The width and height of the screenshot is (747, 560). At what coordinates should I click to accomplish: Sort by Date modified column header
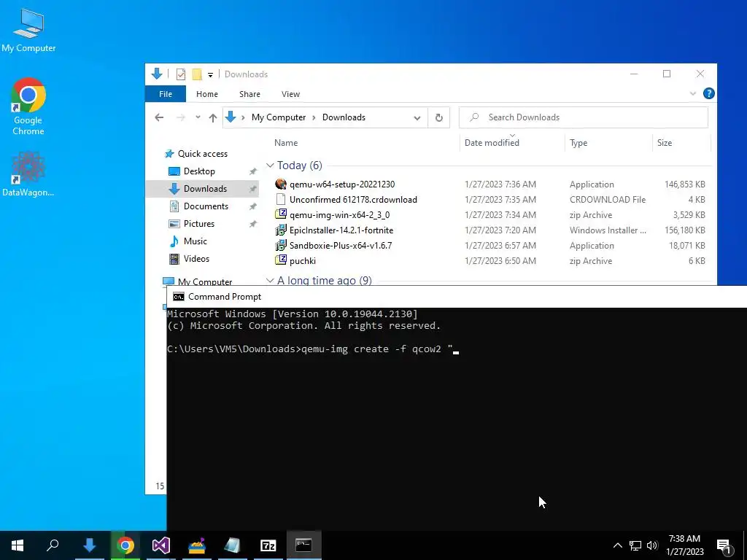tap(492, 143)
